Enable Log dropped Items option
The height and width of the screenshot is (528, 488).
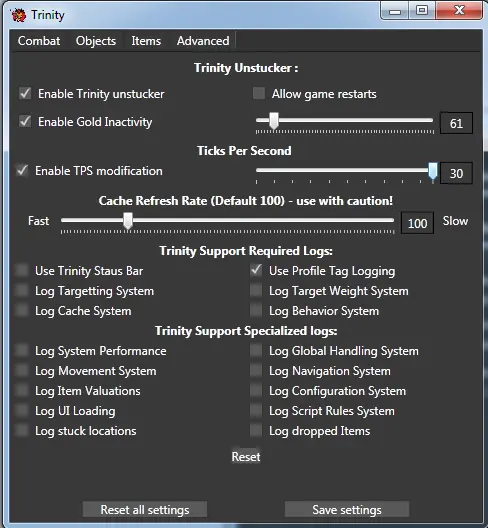(x=256, y=430)
